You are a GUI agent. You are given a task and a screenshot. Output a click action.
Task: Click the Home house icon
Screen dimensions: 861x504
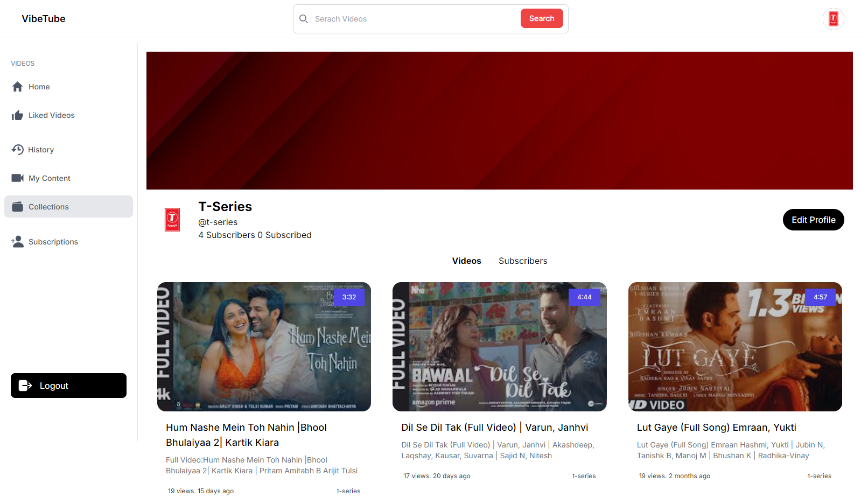point(17,87)
